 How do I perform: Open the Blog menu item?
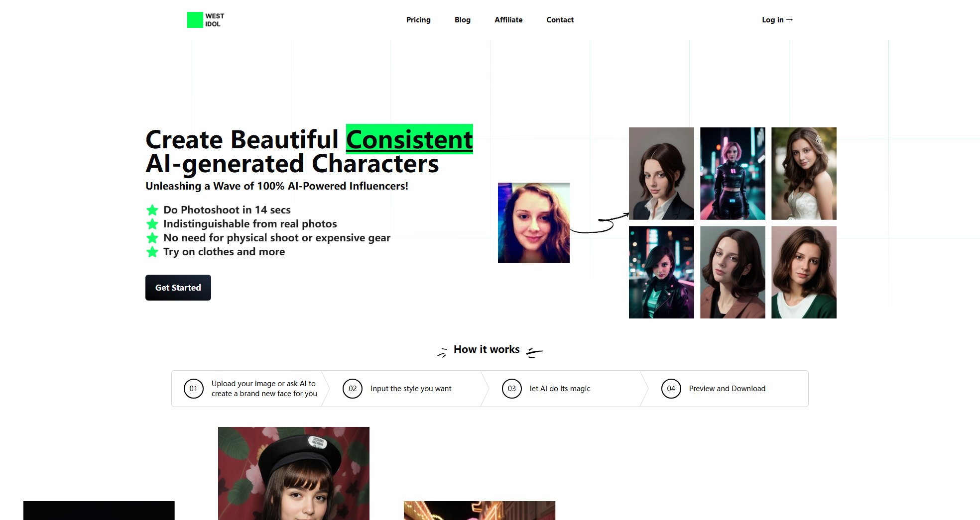[x=463, y=20]
